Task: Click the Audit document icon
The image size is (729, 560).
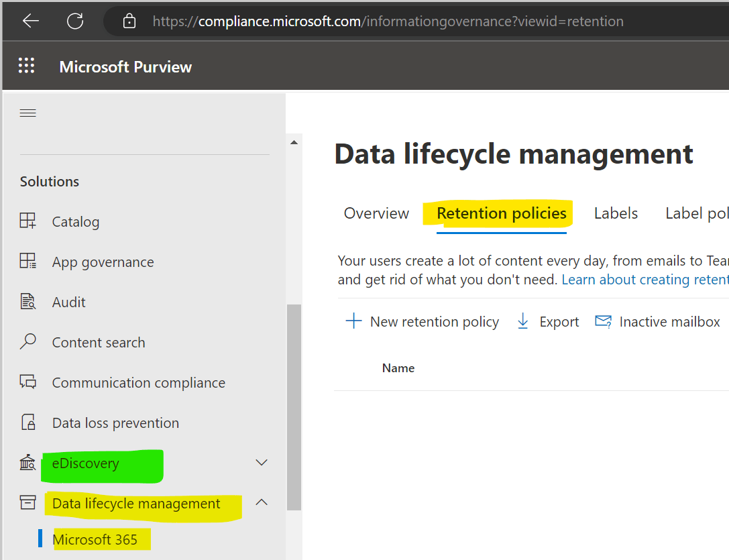Action: click(28, 301)
